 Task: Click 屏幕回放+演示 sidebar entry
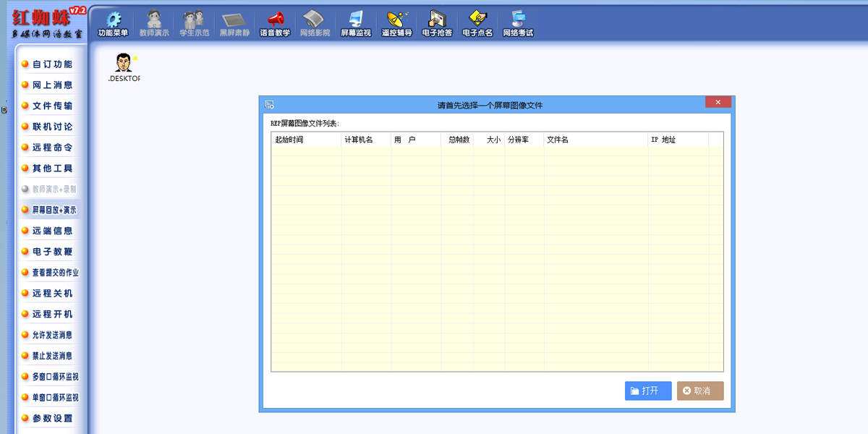(x=54, y=210)
